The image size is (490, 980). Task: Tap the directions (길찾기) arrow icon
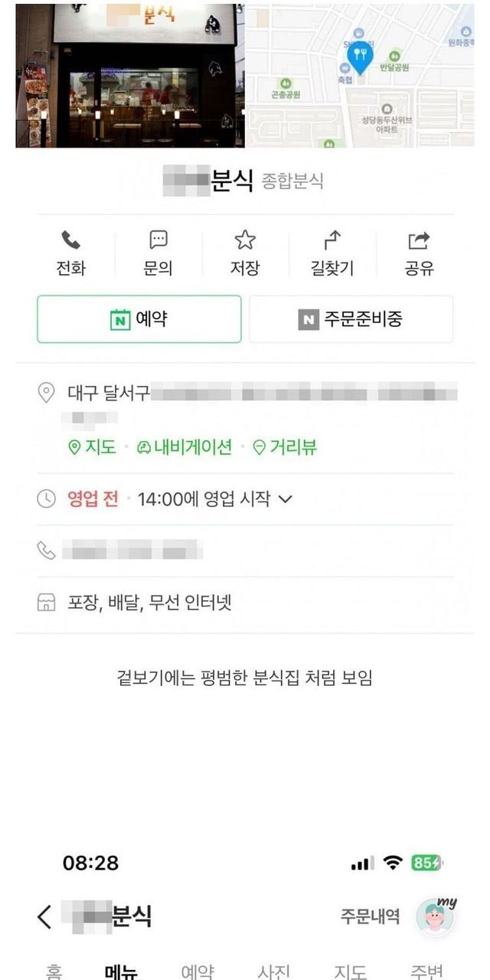pos(332,241)
